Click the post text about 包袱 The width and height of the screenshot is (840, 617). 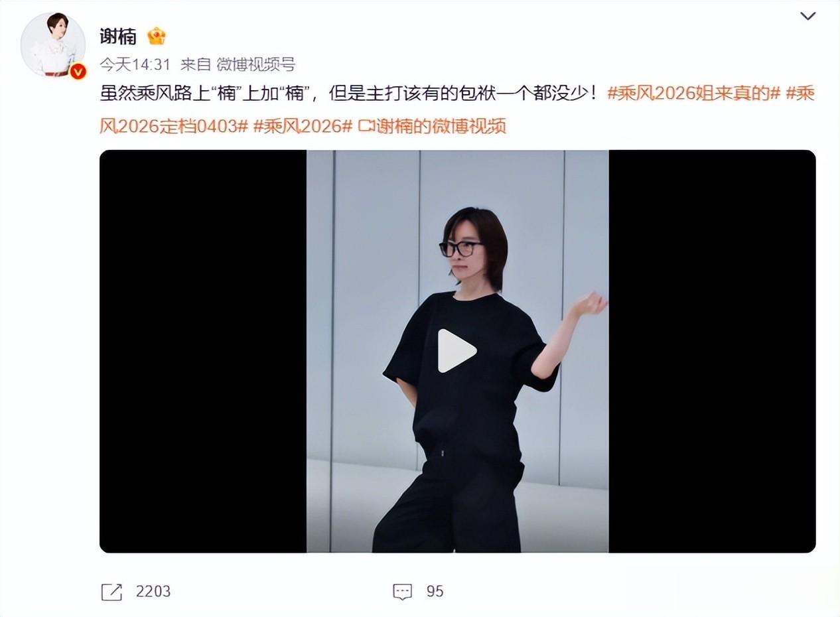(351, 94)
